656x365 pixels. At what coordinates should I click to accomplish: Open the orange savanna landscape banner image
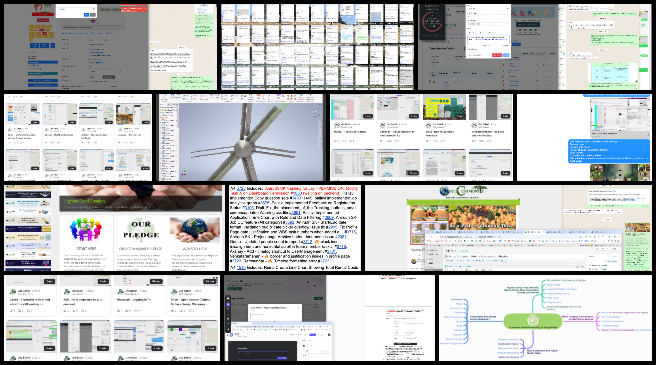pos(481,217)
